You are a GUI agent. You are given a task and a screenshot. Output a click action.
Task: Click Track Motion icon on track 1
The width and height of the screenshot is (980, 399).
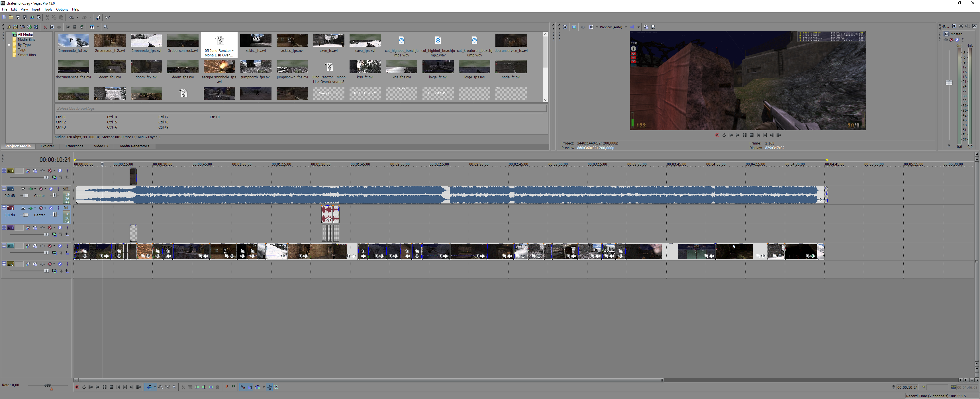pos(35,170)
